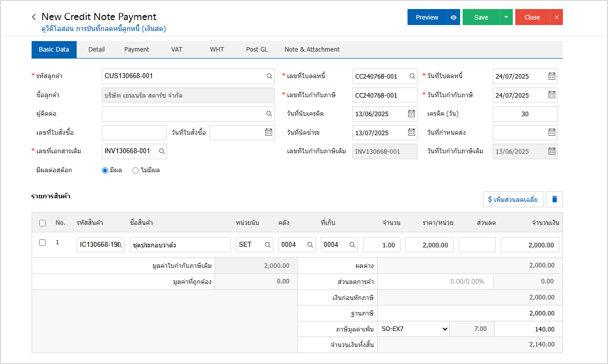Search customer code with magnifier icon
The height and width of the screenshot is (364, 608).
[269, 76]
